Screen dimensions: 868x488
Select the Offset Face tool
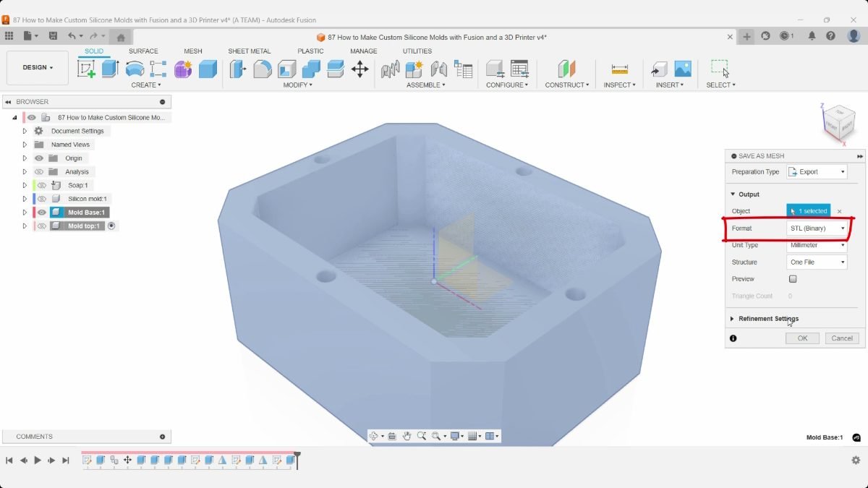coord(336,69)
